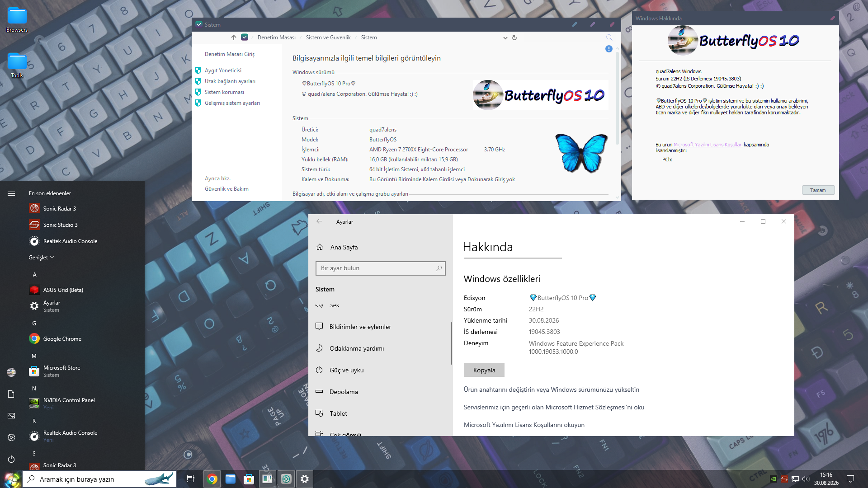Open Microsoft Yazılım Lisans Koşulları link in dialog
The width and height of the screenshot is (868, 488).
click(x=708, y=145)
